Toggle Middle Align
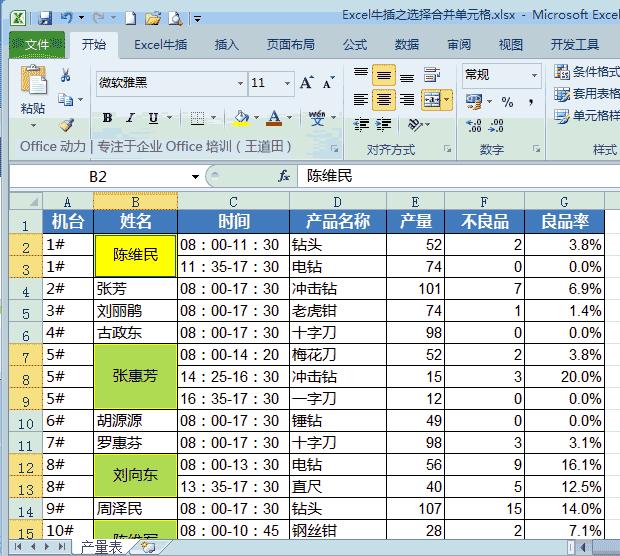 tap(384, 74)
